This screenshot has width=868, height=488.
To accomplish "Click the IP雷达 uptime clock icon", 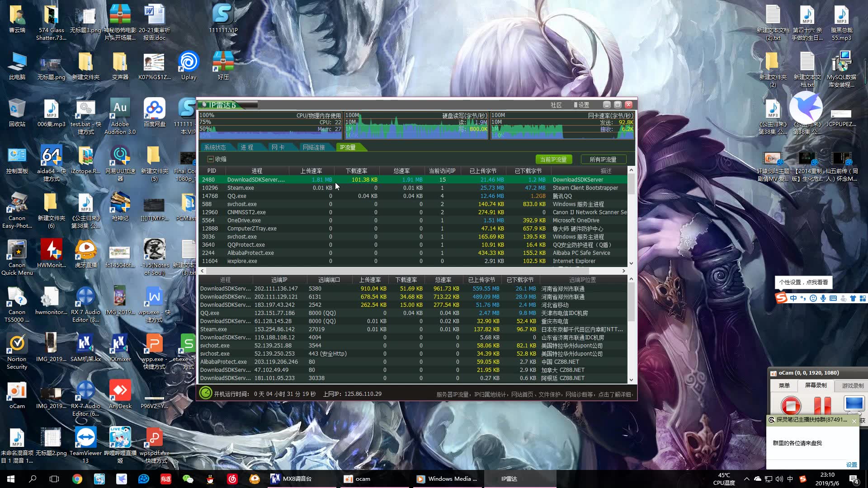I will (206, 393).
